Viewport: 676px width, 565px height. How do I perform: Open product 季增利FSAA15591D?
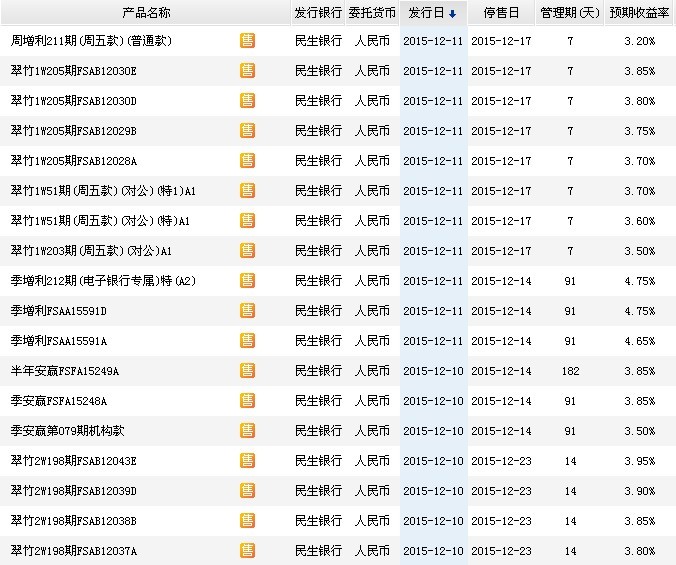pos(59,311)
